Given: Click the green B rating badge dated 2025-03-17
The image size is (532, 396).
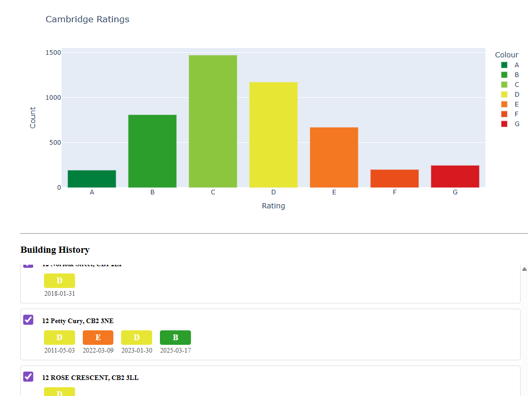Looking at the screenshot, I should pyautogui.click(x=175, y=337).
